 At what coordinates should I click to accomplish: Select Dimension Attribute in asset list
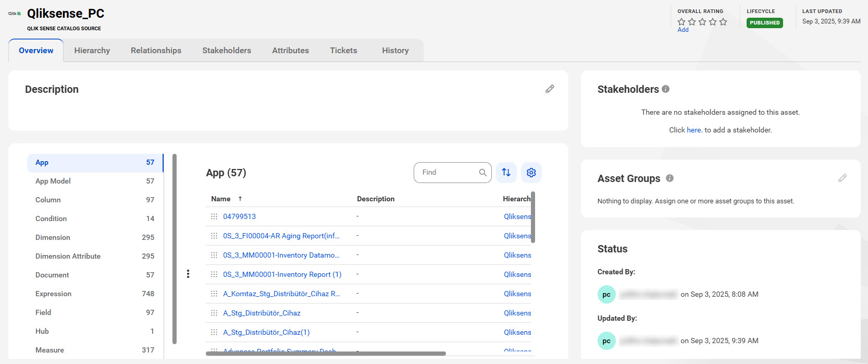click(x=95, y=256)
